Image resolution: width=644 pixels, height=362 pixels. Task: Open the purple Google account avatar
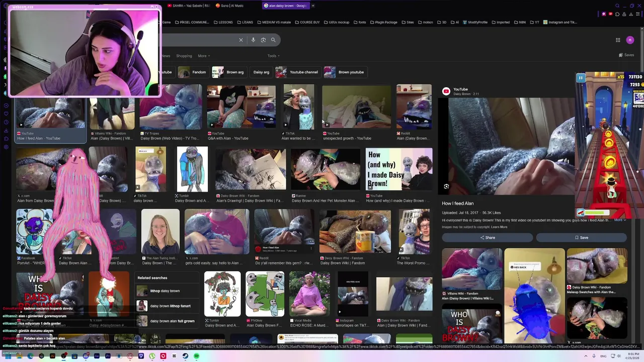pos(630,40)
